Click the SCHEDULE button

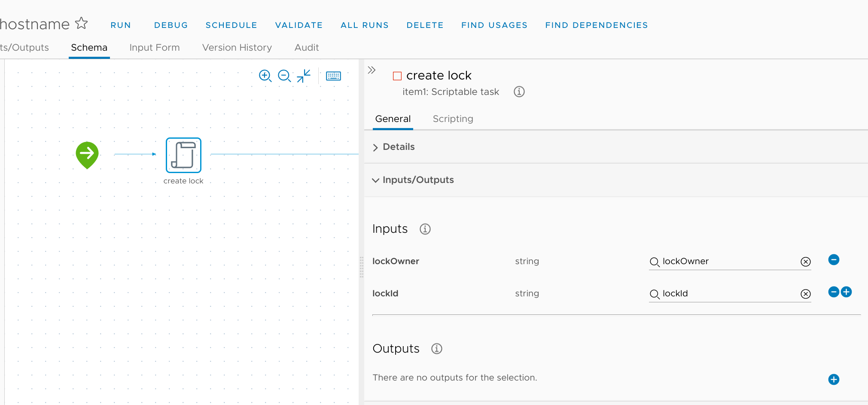[x=231, y=25]
